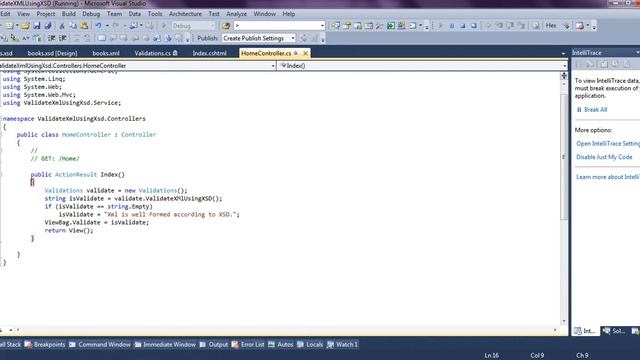Click Learn more about IntelliTrace link
The image size is (640, 360).
click(608, 177)
